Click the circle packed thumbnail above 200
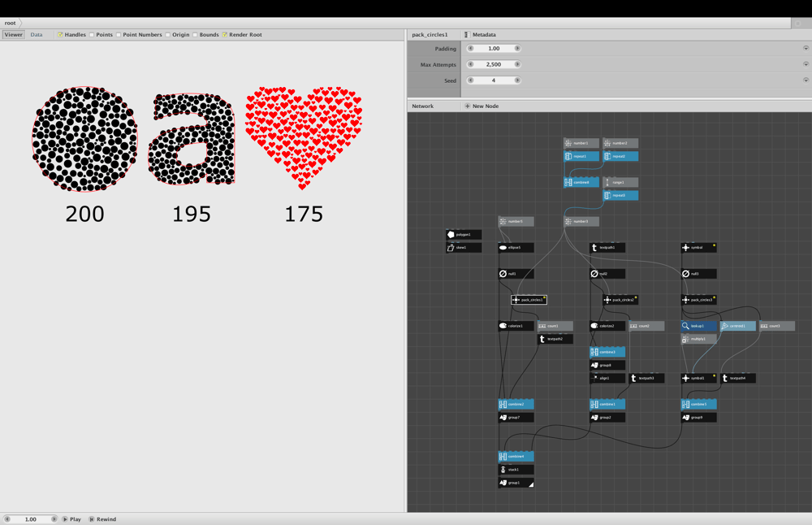This screenshot has width=812, height=525. 84,139
